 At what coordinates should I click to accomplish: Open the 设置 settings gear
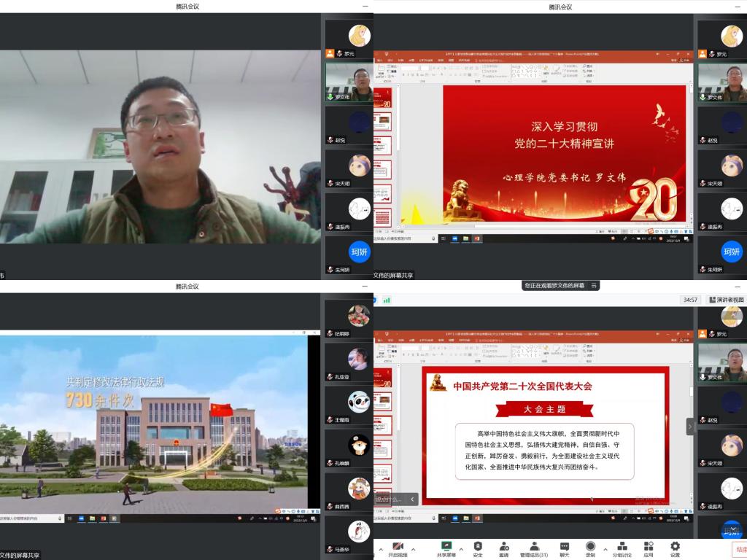tap(675, 546)
